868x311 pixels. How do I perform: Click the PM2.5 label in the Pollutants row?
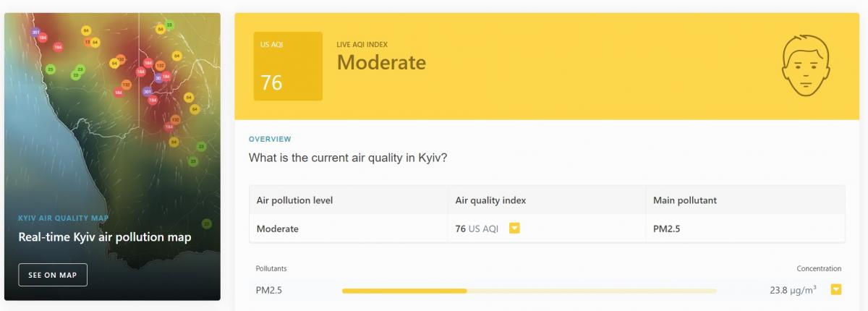[x=270, y=290]
